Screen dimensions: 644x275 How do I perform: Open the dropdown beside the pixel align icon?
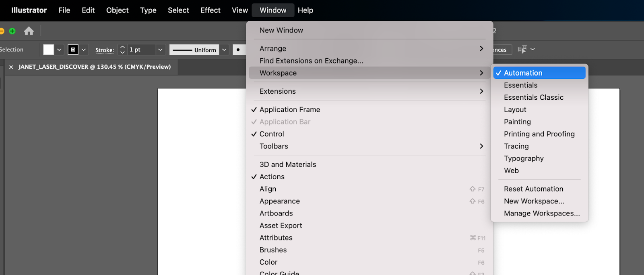pyautogui.click(x=533, y=49)
